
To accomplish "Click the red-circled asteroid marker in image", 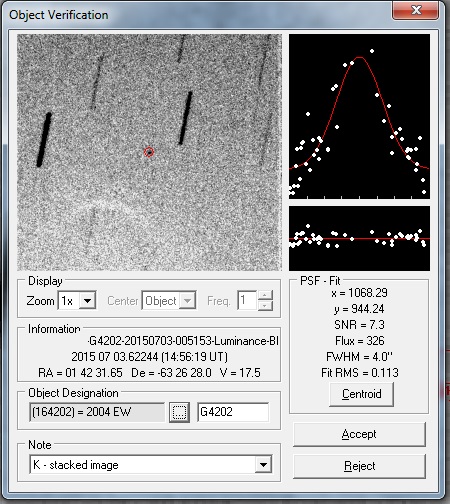I will tap(149, 152).
